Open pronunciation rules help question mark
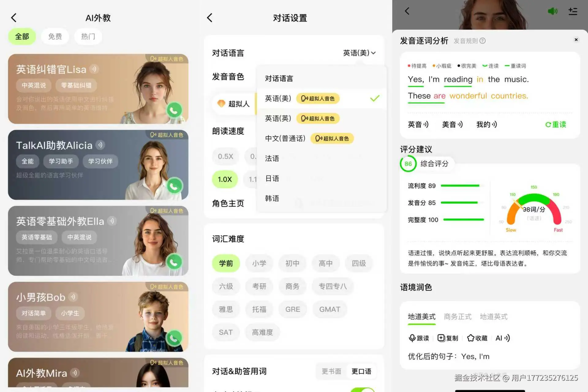This screenshot has height=392, width=588. tap(483, 41)
